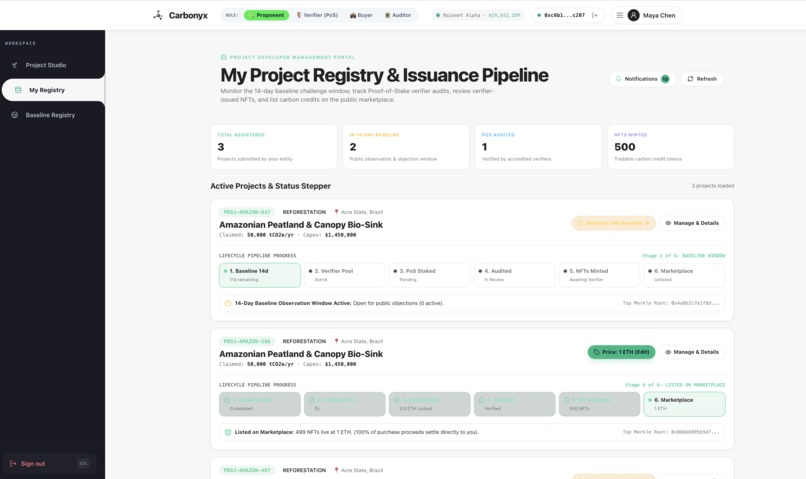Screen dimensions: 806x479
Task: Switch role to Verifier (PoS)
Action: [317, 15]
